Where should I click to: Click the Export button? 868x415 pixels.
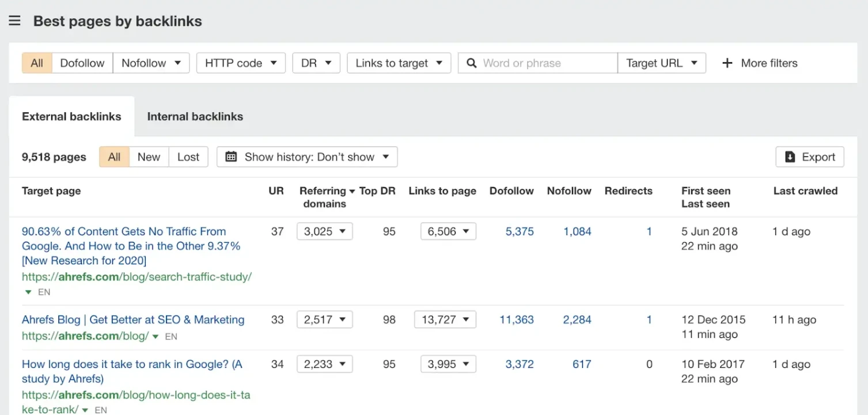810,157
